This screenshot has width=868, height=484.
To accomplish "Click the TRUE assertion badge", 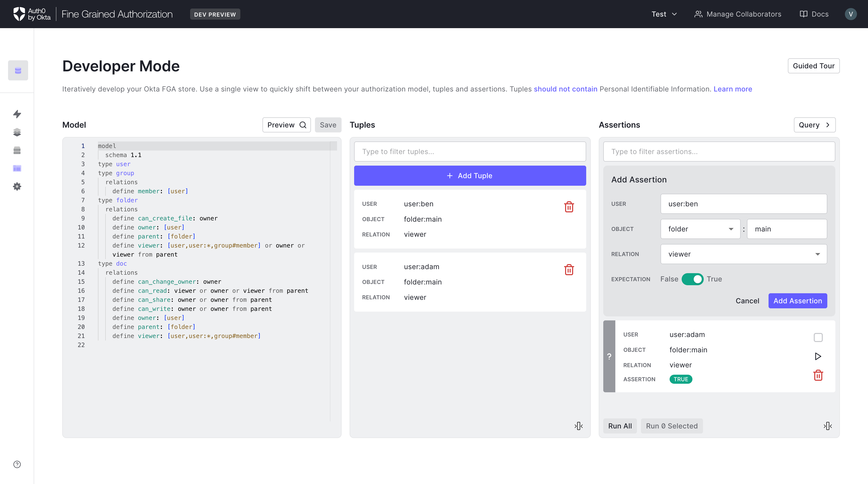I will pos(681,379).
